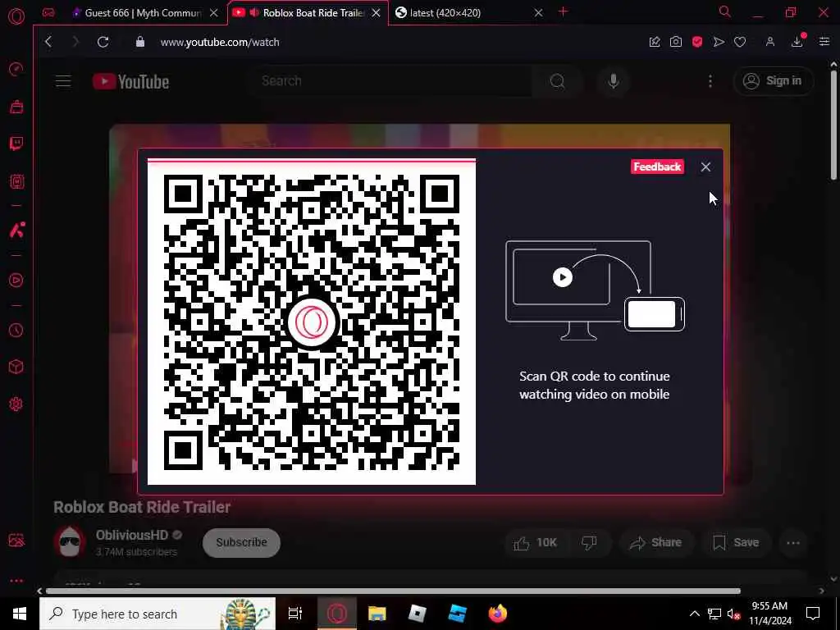Bookmark page with the heart icon
The image size is (840, 630).
point(740,42)
